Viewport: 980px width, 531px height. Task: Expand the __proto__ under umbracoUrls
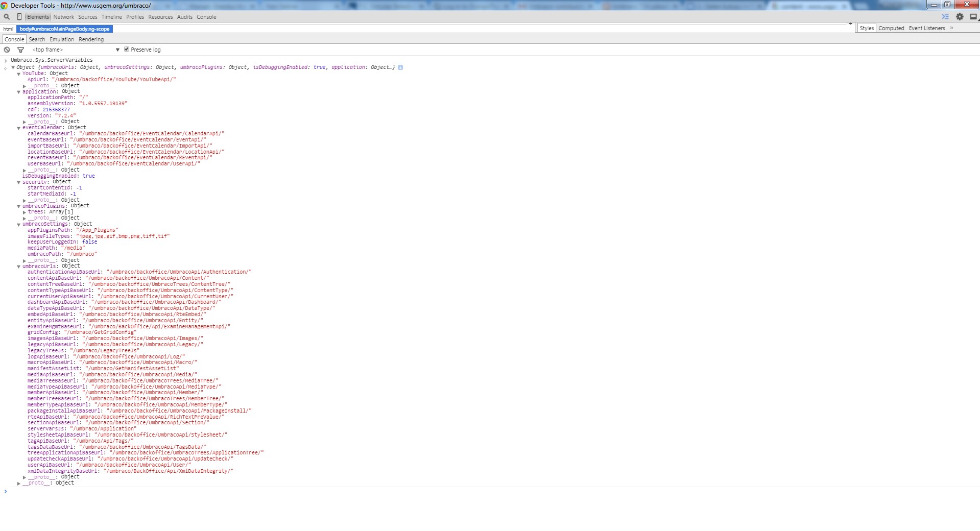(25, 477)
